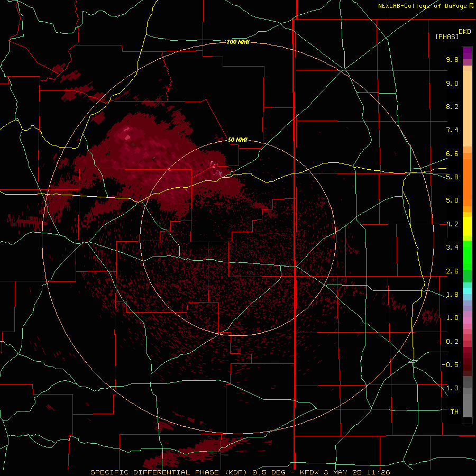Click the 0.2 value on the color scale

click(x=452, y=342)
